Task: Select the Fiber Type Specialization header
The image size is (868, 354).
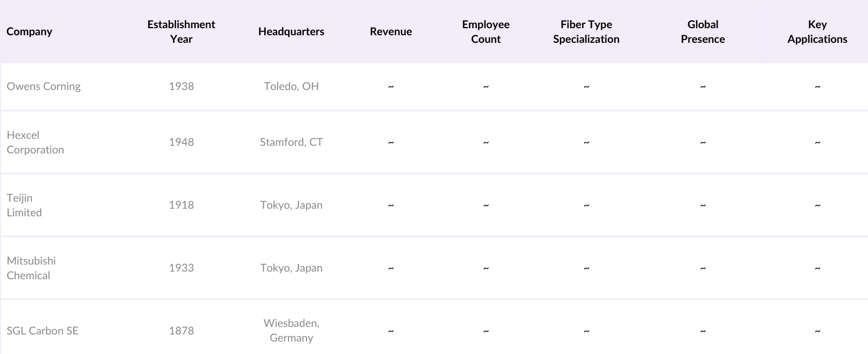Action: [586, 31]
